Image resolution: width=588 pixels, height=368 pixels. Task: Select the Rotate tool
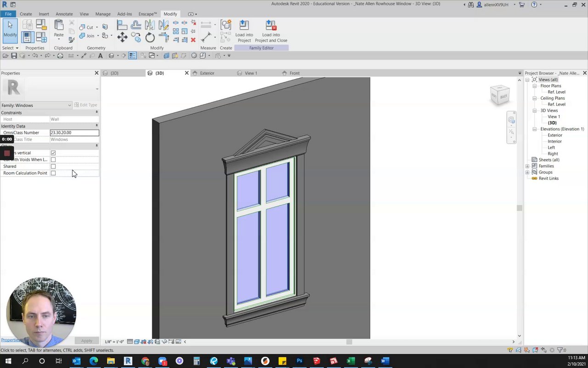[x=150, y=38]
